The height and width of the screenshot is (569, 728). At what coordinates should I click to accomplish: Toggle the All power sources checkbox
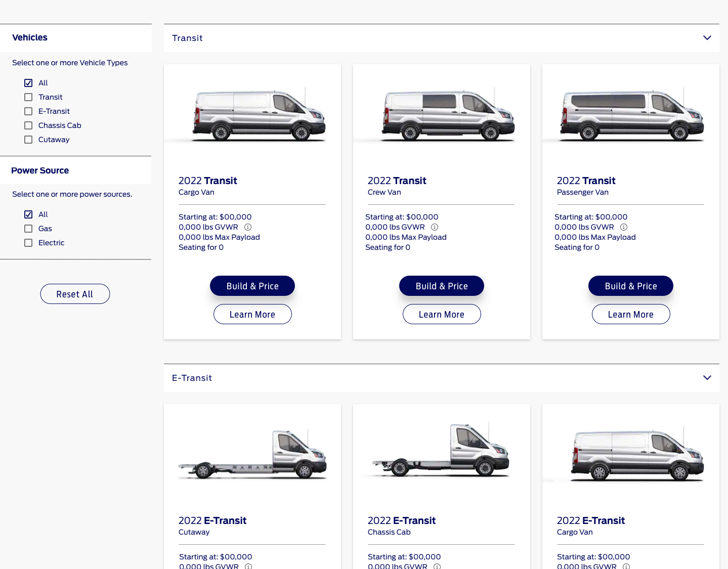(x=28, y=214)
